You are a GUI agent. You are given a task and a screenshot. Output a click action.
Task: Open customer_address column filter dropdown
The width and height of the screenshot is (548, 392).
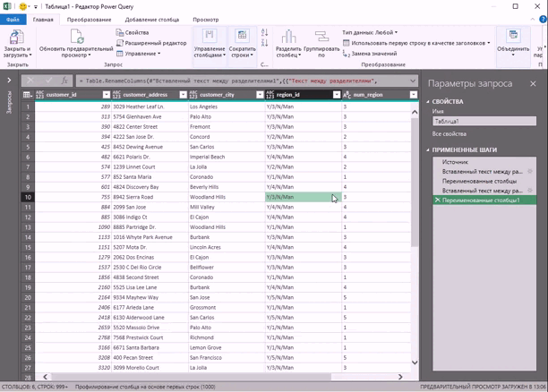[x=184, y=95]
